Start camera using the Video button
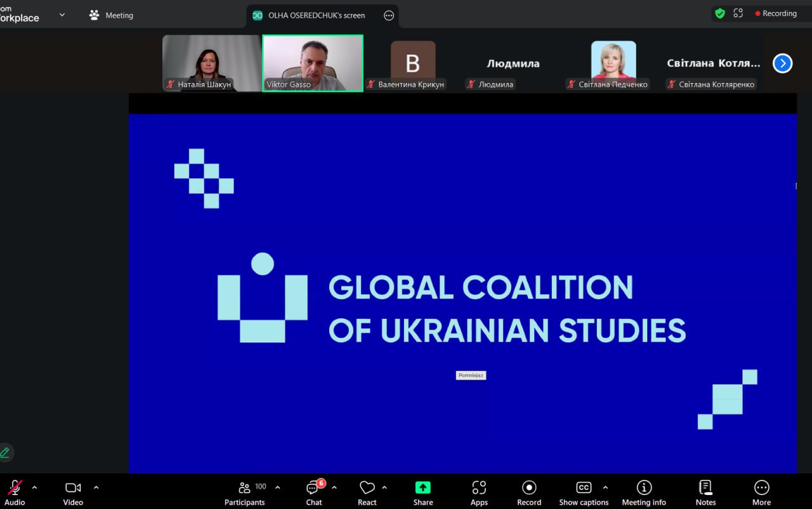Image resolution: width=812 pixels, height=509 pixels. click(x=73, y=493)
